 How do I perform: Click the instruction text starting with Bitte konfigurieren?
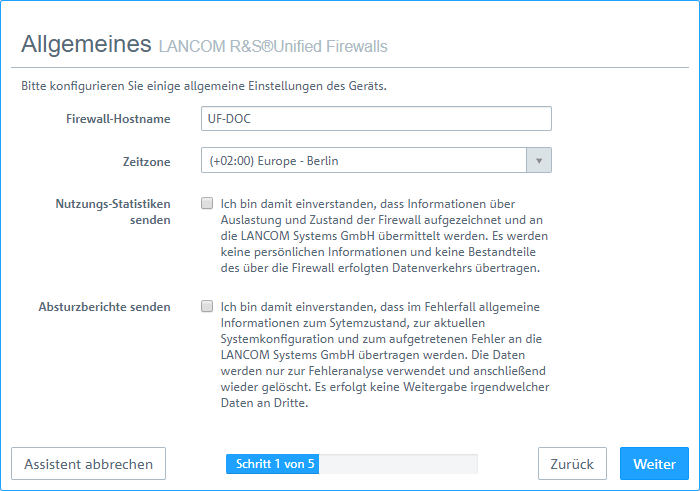coord(204,86)
